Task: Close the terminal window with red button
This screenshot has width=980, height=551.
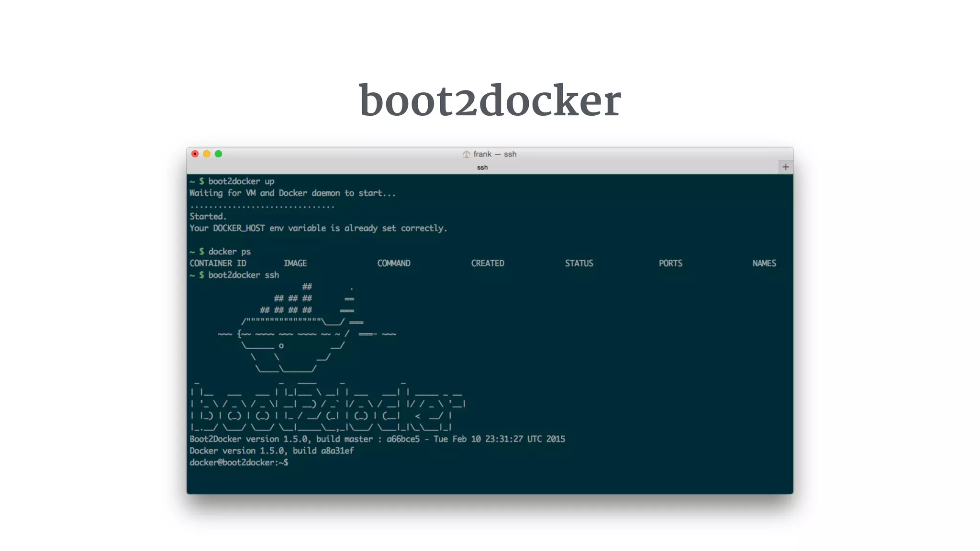Action: (x=195, y=154)
